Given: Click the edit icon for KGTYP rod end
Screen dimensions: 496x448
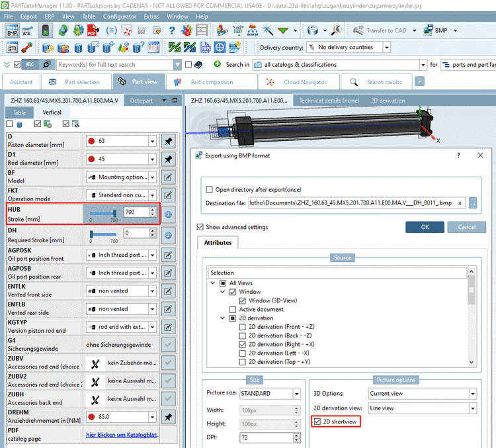Looking at the screenshot, I should coord(168,327).
